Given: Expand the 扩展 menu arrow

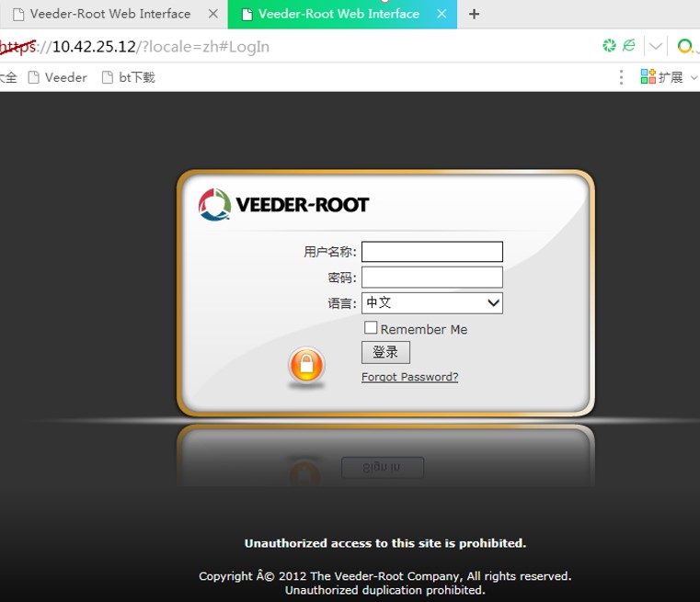Looking at the screenshot, I should pyautogui.click(x=692, y=78).
